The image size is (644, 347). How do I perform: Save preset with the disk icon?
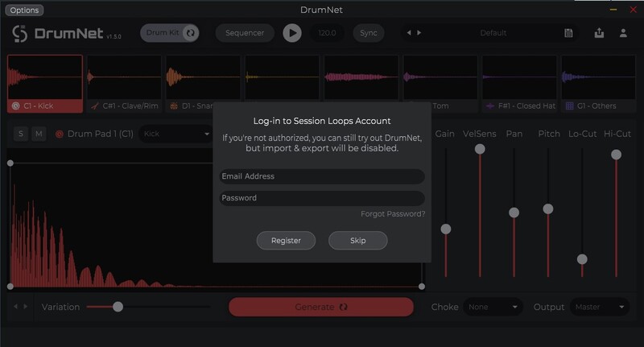coord(568,33)
